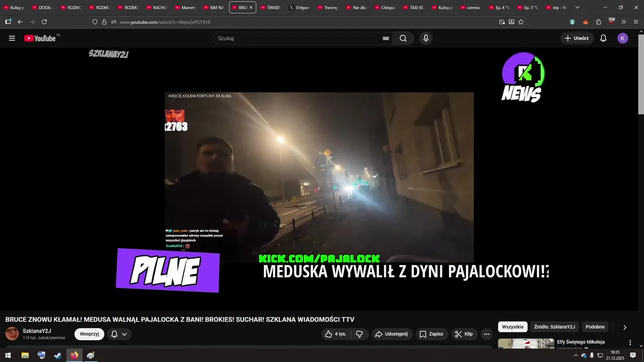644x362 pixels.
Task: Bookmark this page with the star
Action: [521, 22]
